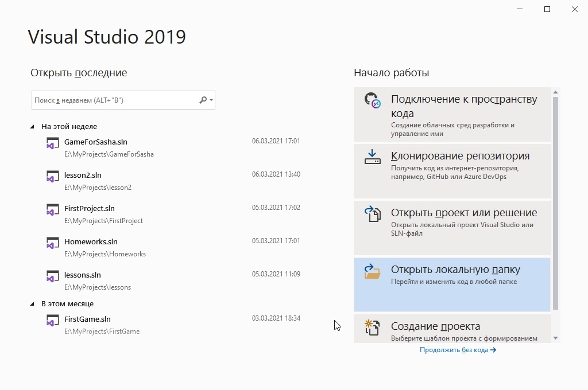Minimize the Visual Studio start window
Image resolution: width=588 pixels, height=390 pixels.
tap(520, 9)
